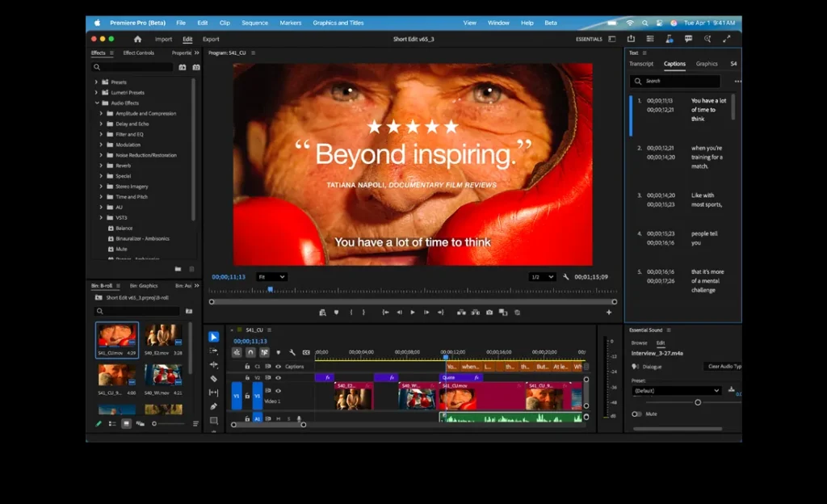Click the closed captions CC icon in the timeline
This screenshot has width=827, height=504.
point(307,352)
